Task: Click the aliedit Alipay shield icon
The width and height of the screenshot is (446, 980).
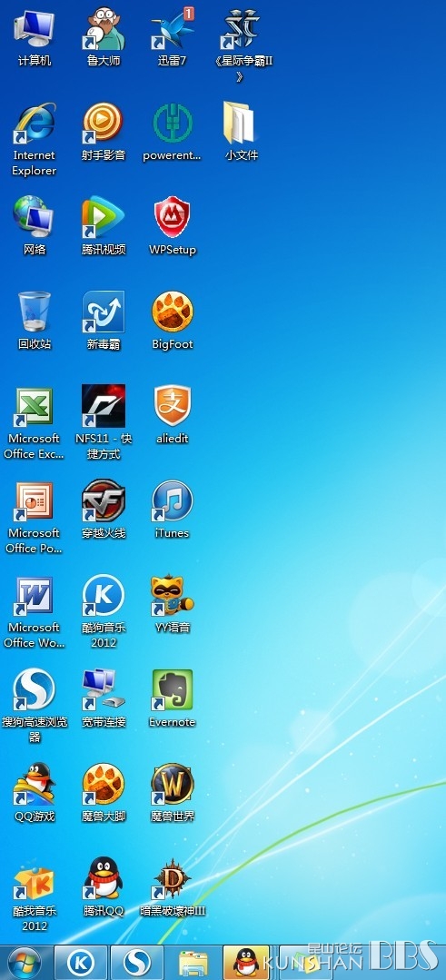Action: pos(173,406)
